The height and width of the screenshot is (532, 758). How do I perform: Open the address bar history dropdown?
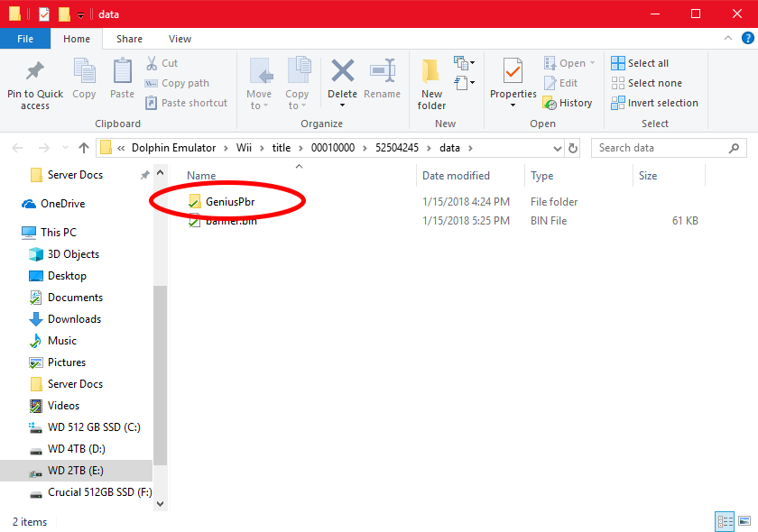click(556, 148)
